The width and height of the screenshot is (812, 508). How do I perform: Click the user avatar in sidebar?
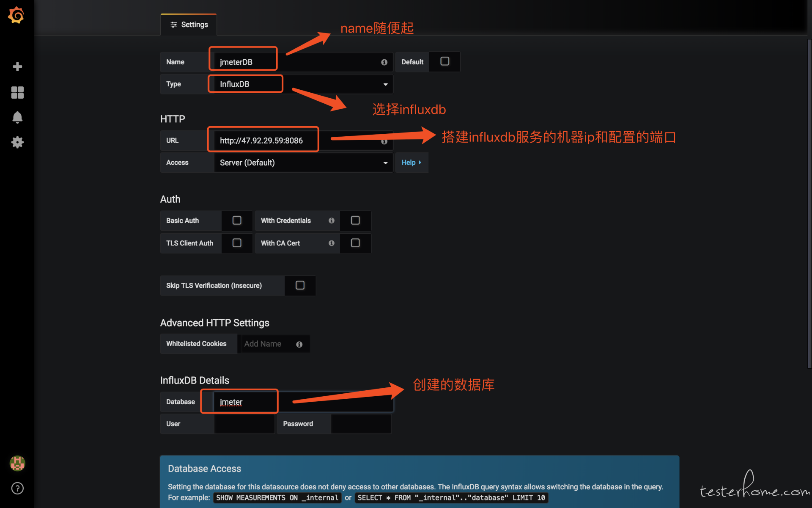tap(17, 463)
